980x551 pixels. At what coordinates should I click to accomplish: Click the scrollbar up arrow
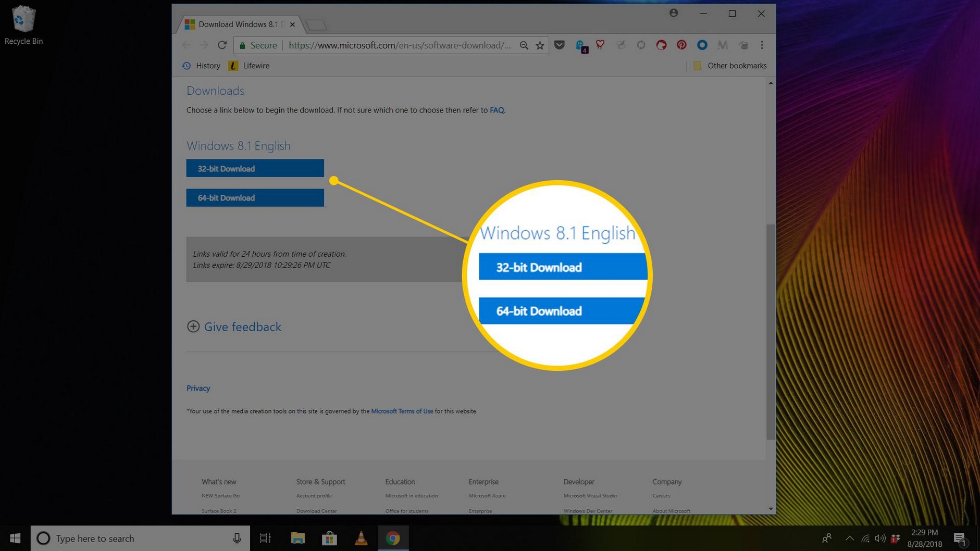[x=771, y=83]
